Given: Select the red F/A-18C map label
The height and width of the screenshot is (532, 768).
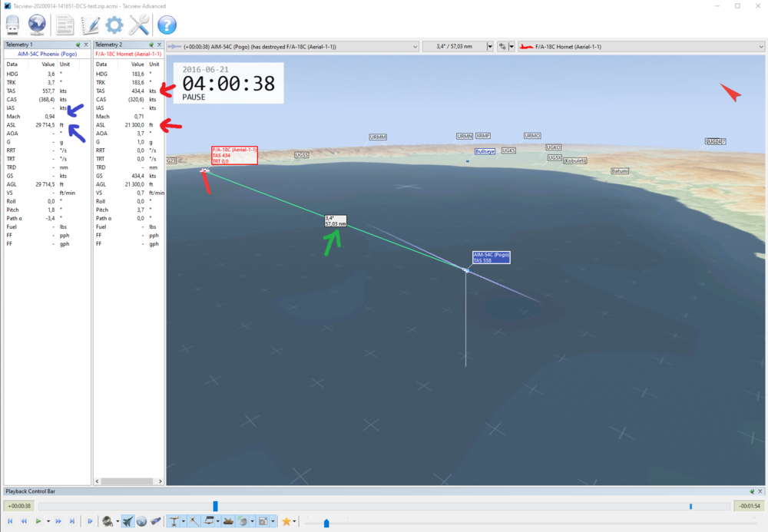Looking at the screenshot, I should [234, 155].
